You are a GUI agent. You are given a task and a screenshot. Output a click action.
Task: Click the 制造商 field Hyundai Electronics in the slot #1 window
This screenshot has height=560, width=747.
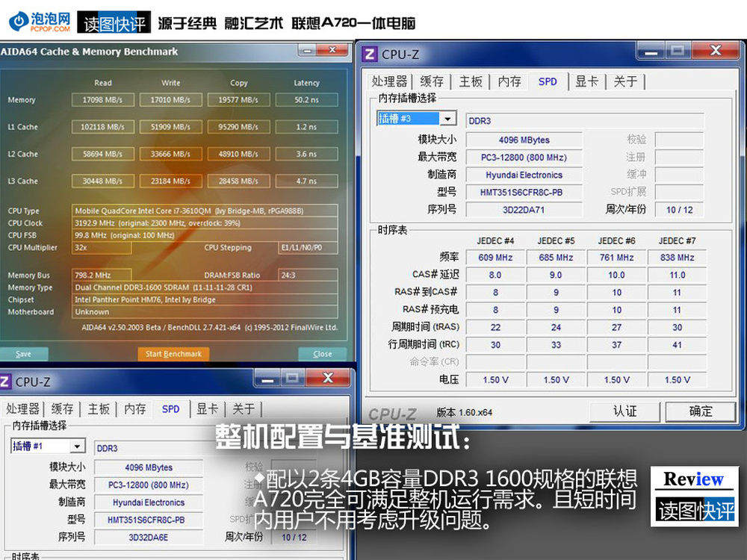pos(149,503)
